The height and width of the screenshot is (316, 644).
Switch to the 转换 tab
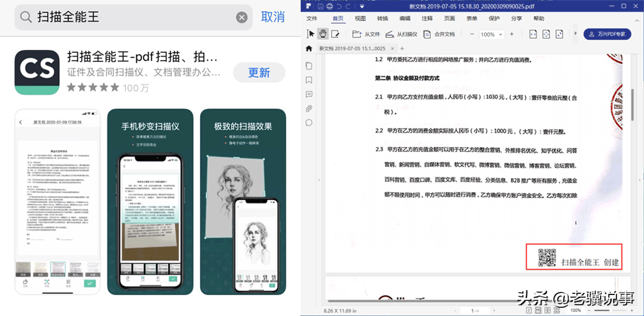pos(383,19)
